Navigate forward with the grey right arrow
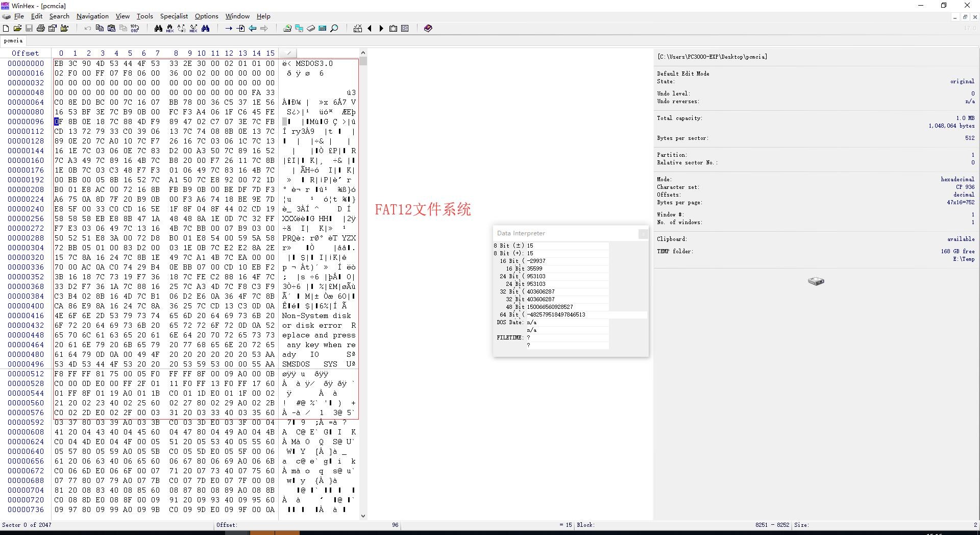 pyautogui.click(x=264, y=29)
